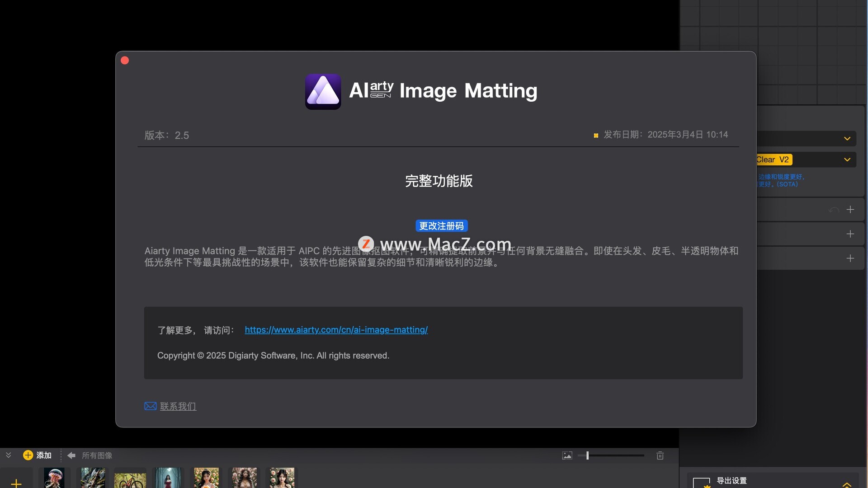Screen dimensions: 868x488
Task: Click the 导出设置 label
Action: point(732,481)
